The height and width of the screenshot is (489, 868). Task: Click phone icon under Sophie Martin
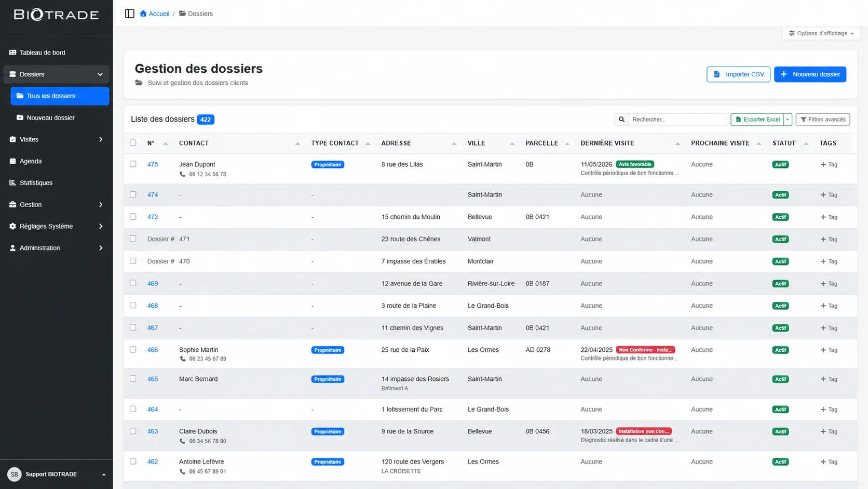182,359
